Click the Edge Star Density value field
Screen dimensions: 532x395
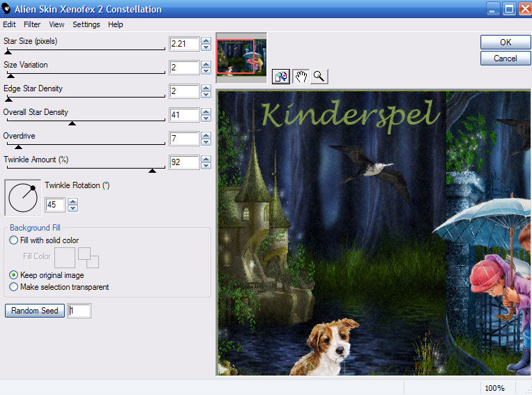click(184, 91)
